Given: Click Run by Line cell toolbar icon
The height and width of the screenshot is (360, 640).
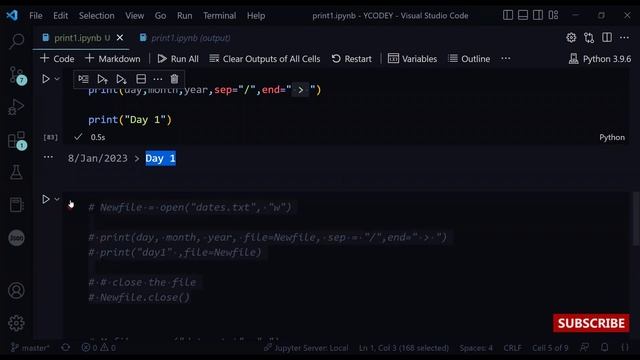Looking at the screenshot, I should [x=83, y=79].
